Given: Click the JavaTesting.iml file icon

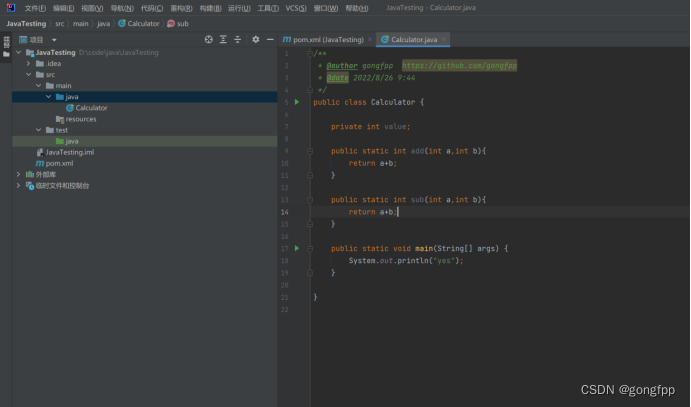Looking at the screenshot, I should (x=40, y=152).
